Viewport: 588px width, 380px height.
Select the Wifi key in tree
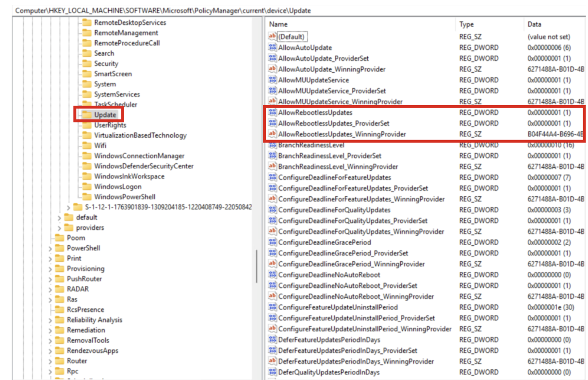pos(100,145)
